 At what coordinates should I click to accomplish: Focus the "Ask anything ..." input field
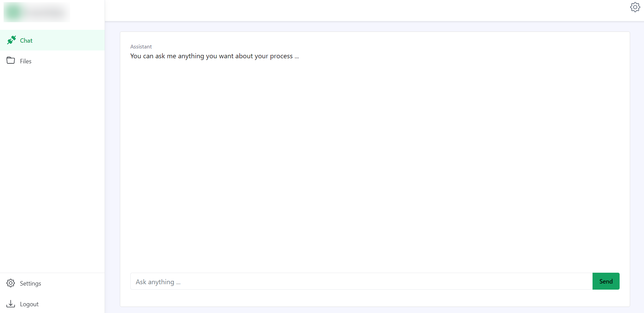tap(361, 281)
